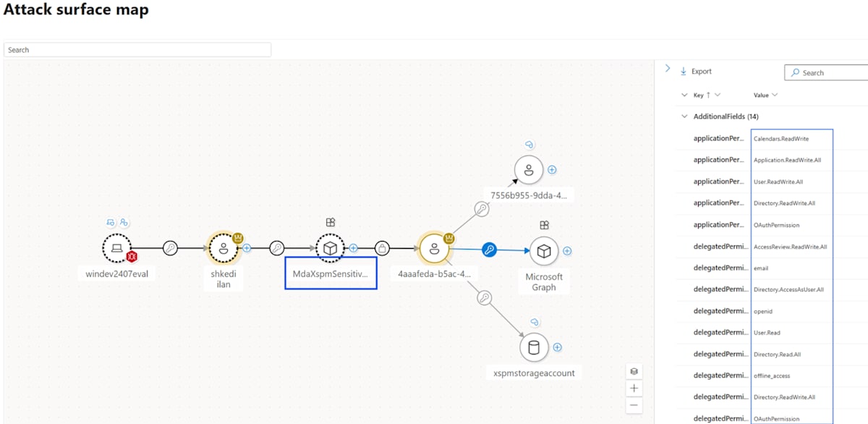Click the 7556b955-9dda-4... label
Image resolution: width=868 pixels, height=424 pixels.
[x=529, y=195]
